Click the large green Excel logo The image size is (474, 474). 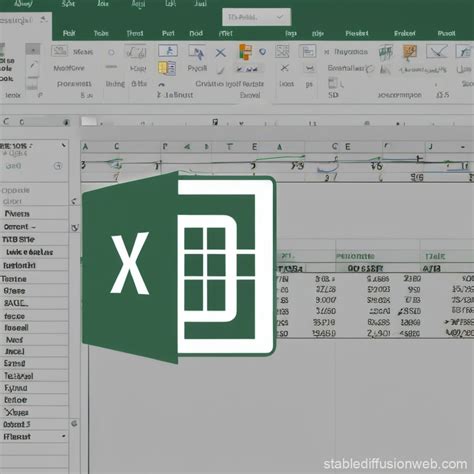(x=179, y=267)
